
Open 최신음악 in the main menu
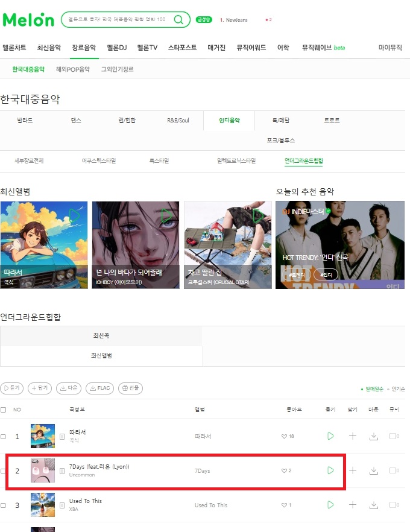(49, 48)
